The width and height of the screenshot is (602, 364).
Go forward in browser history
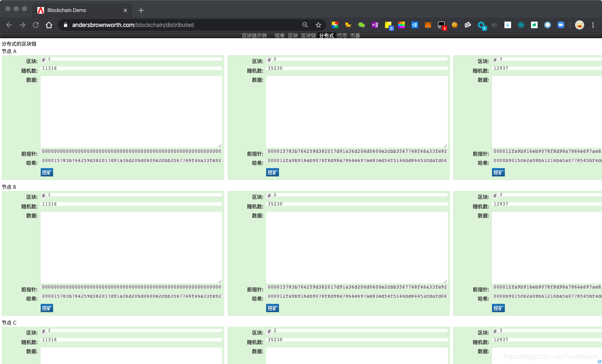[22, 25]
